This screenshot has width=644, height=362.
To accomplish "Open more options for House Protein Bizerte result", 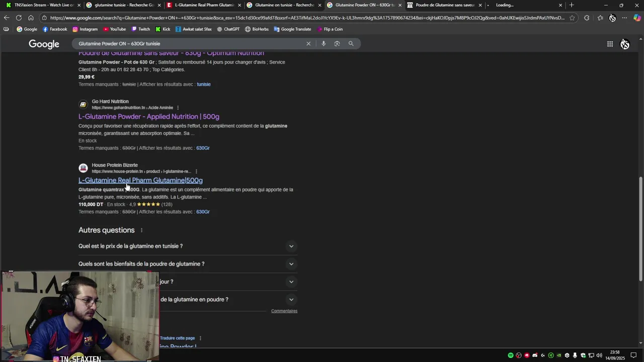I will (x=196, y=171).
